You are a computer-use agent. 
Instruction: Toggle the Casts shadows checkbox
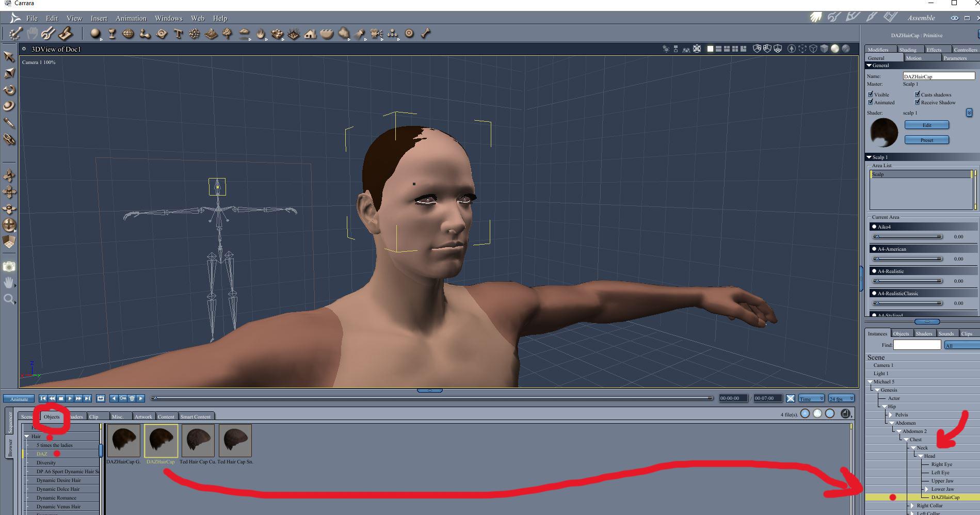(917, 94)
